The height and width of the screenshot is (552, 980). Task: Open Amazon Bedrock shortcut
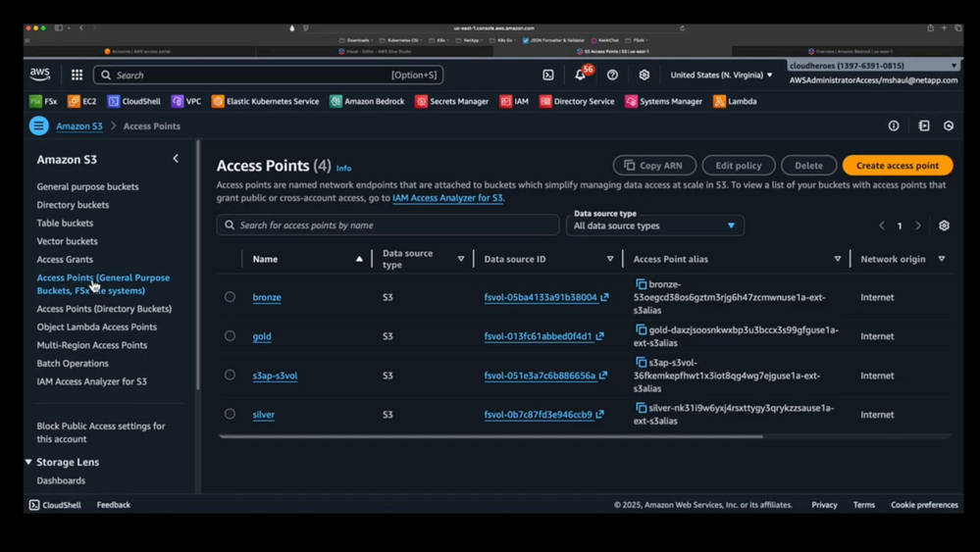click(368, 101)
